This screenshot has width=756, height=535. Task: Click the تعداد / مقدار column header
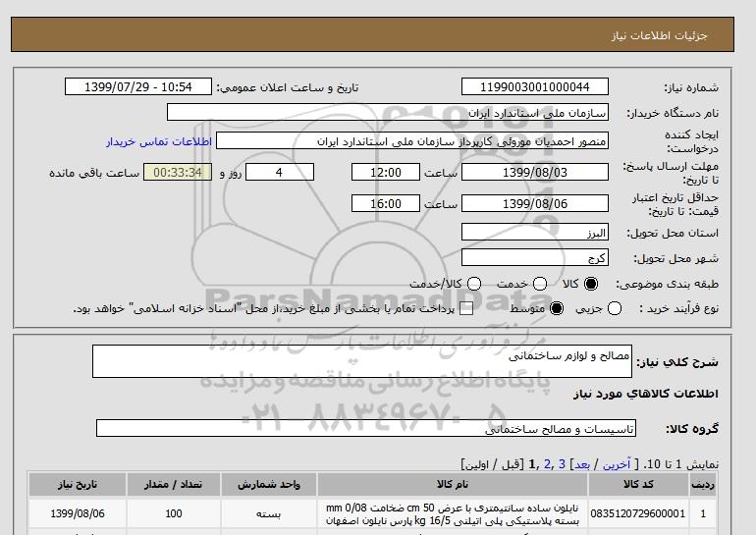tap(173, 484)
